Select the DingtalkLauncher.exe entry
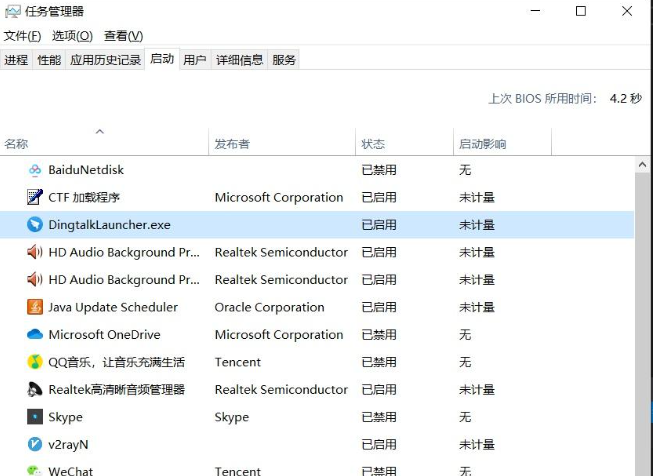The height and width of the screenshot is (476, 653). (x=110, y=224)
